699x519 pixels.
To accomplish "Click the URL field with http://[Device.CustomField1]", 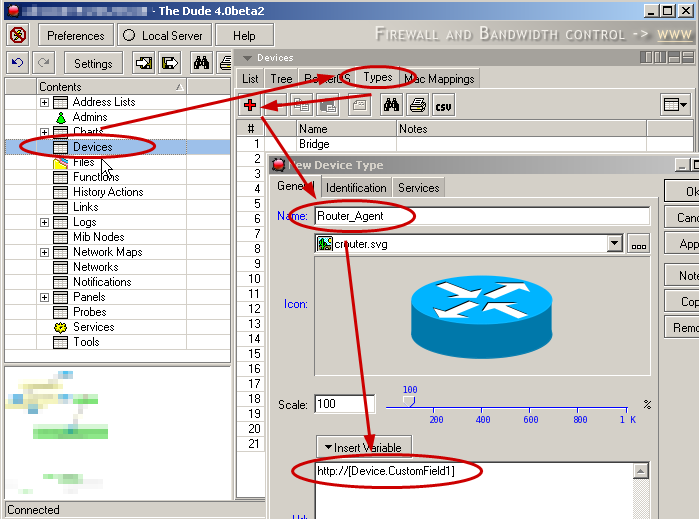I will click(x=474, y=490).
